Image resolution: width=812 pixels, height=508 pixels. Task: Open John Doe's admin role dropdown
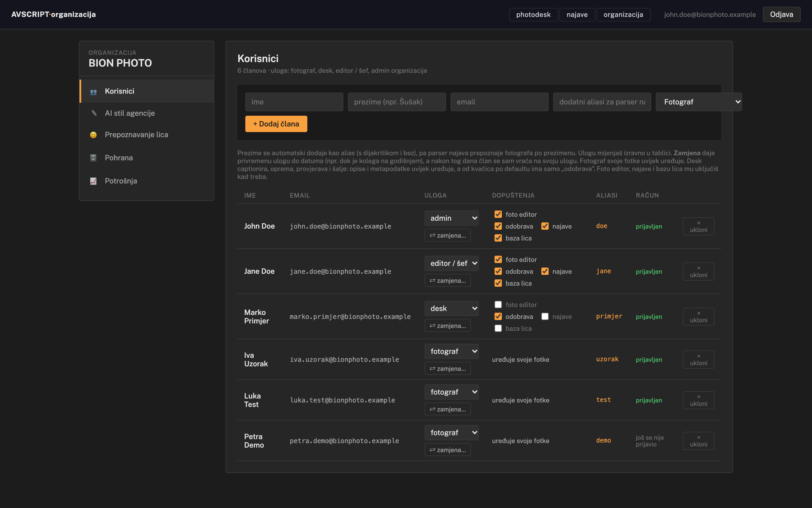[x=451, y=218]
